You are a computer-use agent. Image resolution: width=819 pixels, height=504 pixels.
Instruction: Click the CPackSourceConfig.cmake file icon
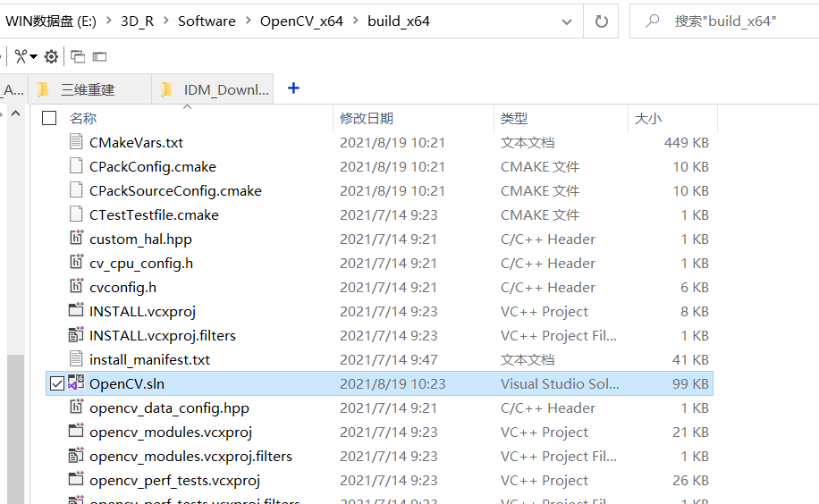[x=76, y=189]
